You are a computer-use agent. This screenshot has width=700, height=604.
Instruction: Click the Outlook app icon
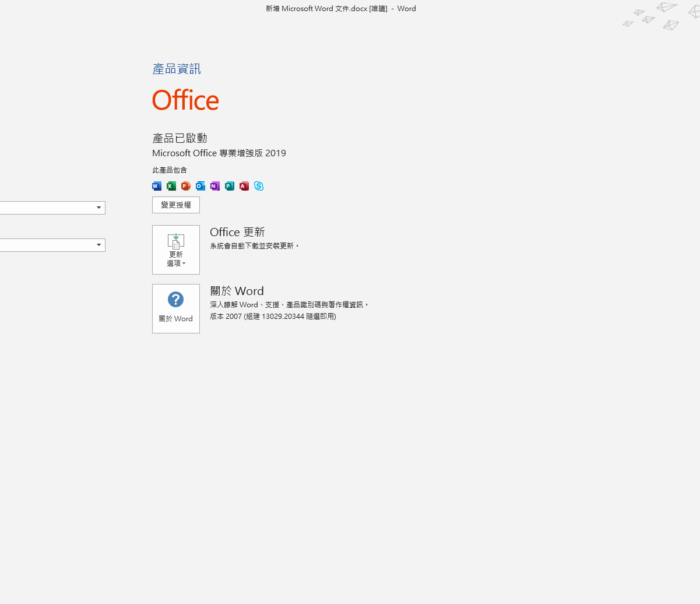click(200, 186)
